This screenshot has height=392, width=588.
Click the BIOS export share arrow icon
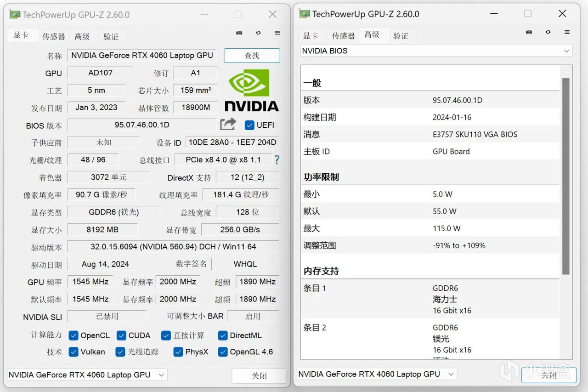(228, 124)
